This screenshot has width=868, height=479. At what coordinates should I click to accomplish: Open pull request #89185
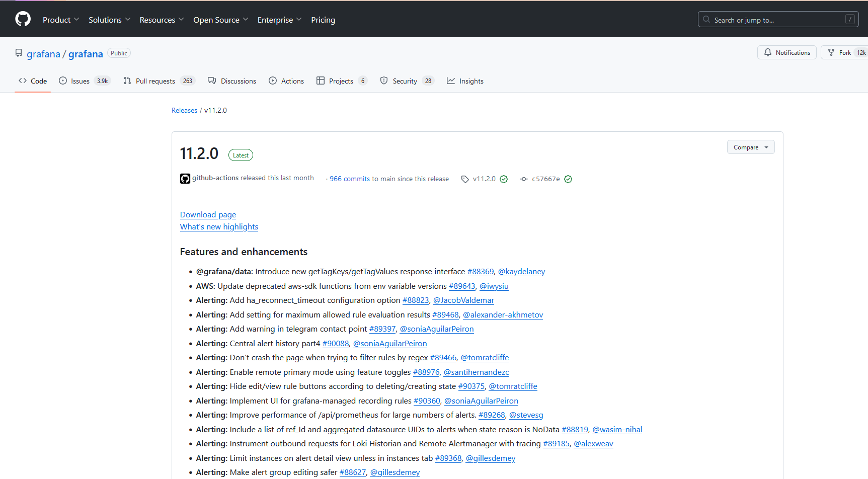pyautogui.click(x=556, y=444)
